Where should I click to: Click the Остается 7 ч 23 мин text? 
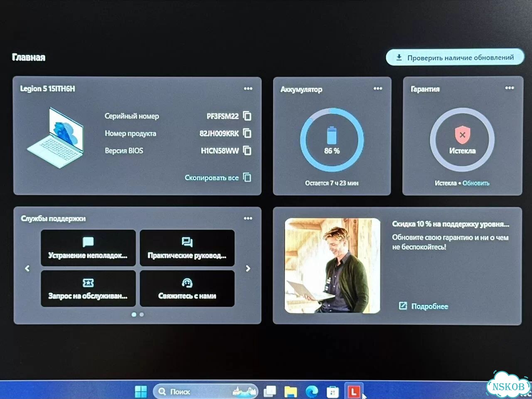pyautogui.click(x=332, y=183)
